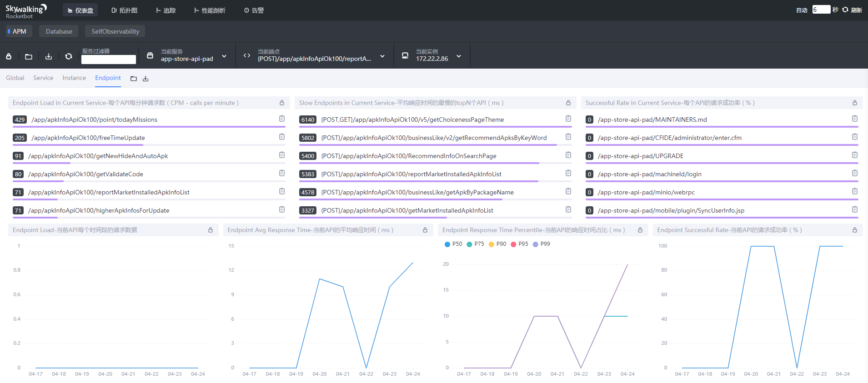
Task: Switch to the Global tab
Action: coord(15,78)
